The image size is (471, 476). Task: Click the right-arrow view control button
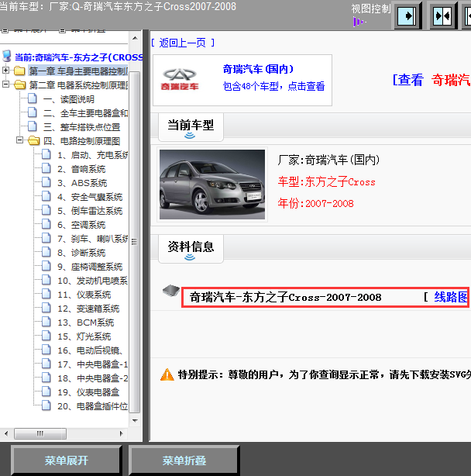[x=408, y=16]
